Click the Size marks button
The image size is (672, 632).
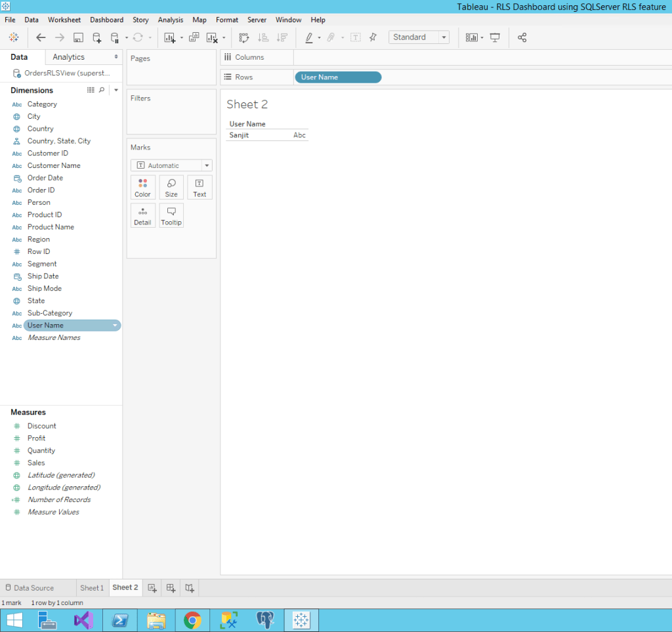pos(171,188)
